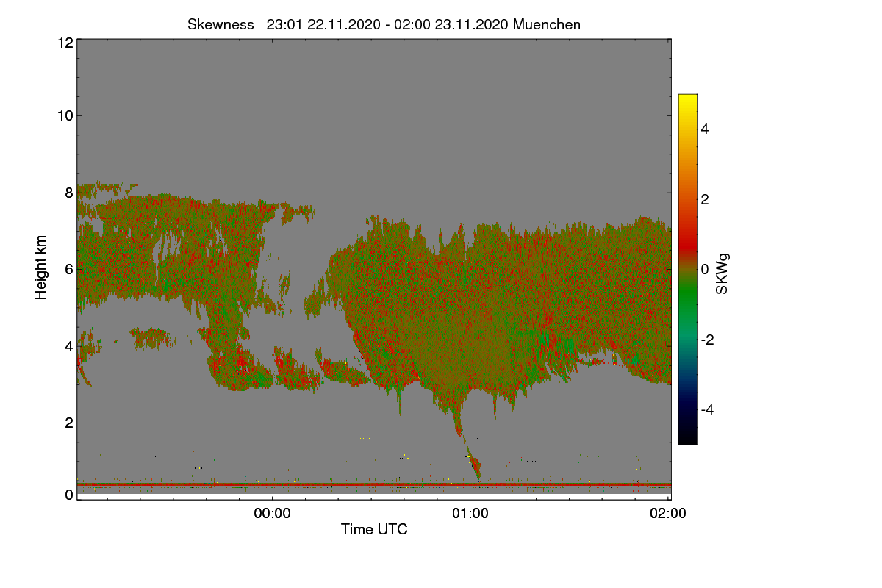Click the height axis '4' tick label
The height and width of the screenshot is (588, 882).
69,345
